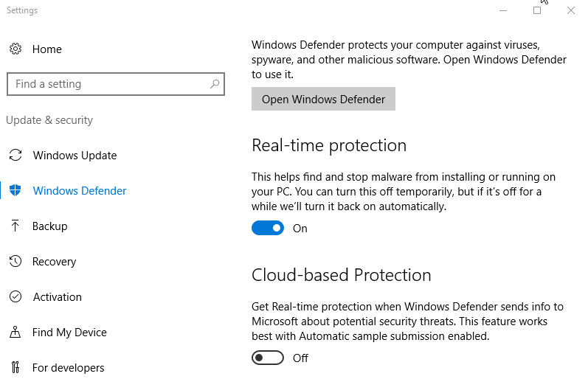Go to Recovery settings
Screen dimensions: 588x379
coord(54,262)
